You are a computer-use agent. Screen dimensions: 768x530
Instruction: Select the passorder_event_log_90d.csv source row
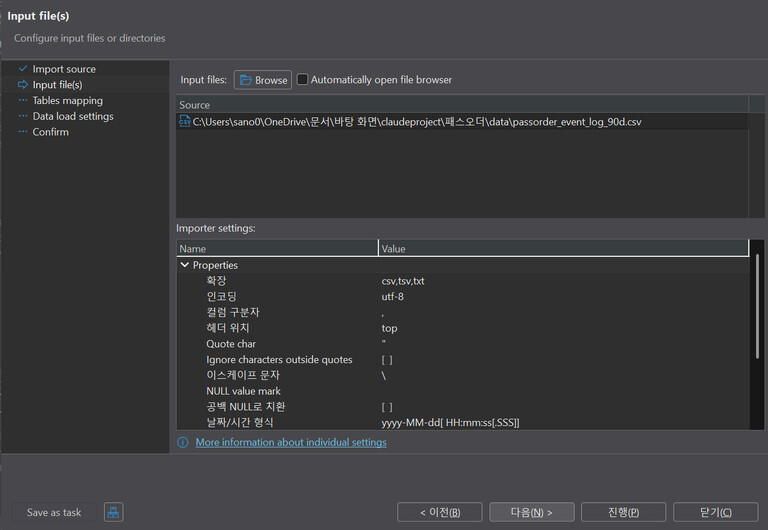tap(462, 121)
